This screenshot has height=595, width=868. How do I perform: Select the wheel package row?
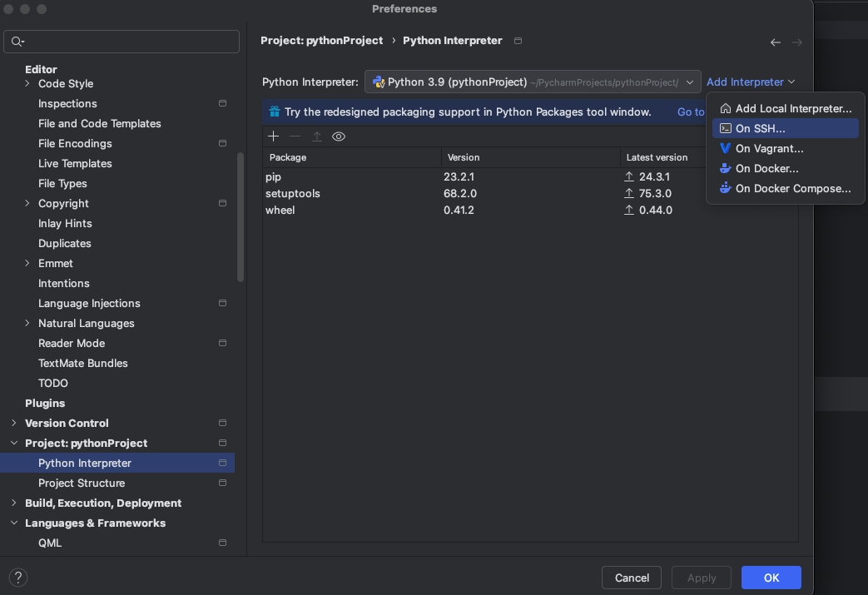coord(530,210)
